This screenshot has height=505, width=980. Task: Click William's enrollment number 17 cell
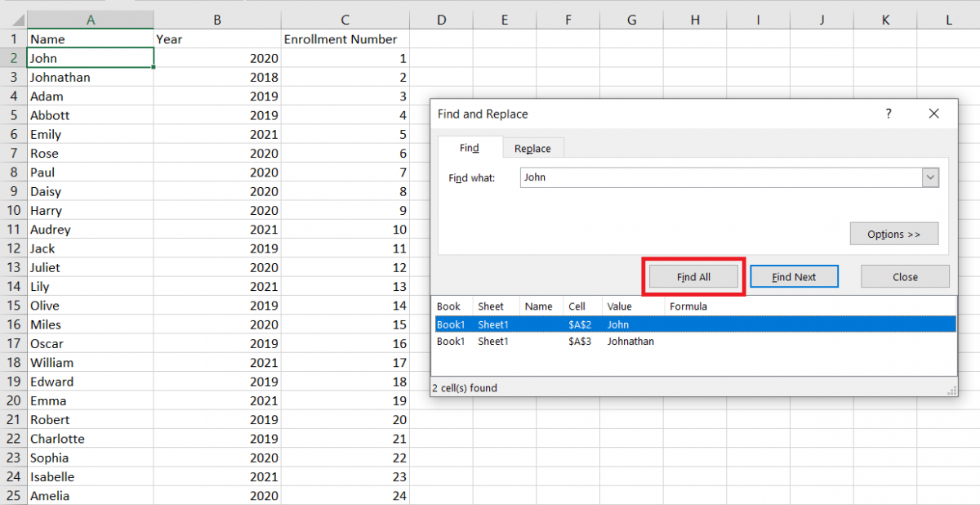[345, 363]
